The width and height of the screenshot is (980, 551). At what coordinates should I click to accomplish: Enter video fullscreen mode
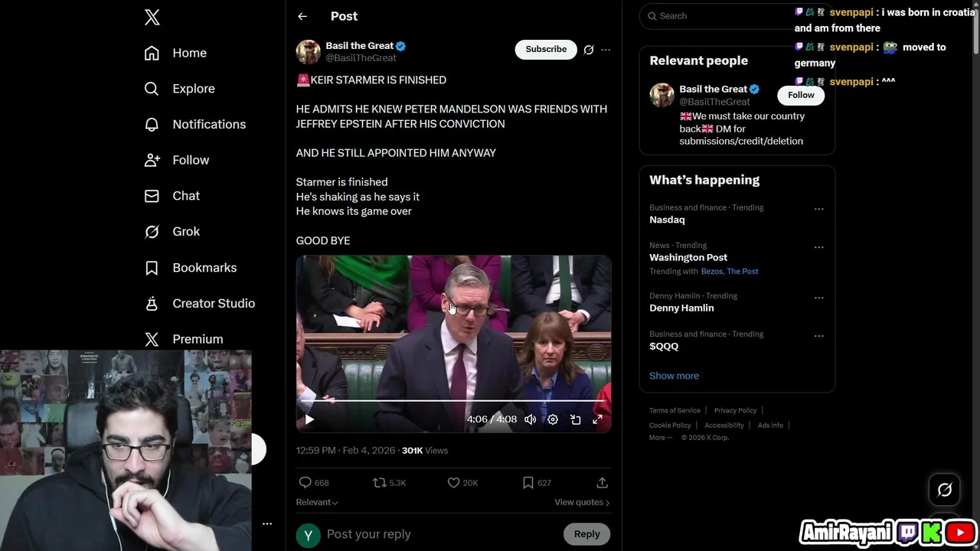pyautogui.click(x=598, y=419)
